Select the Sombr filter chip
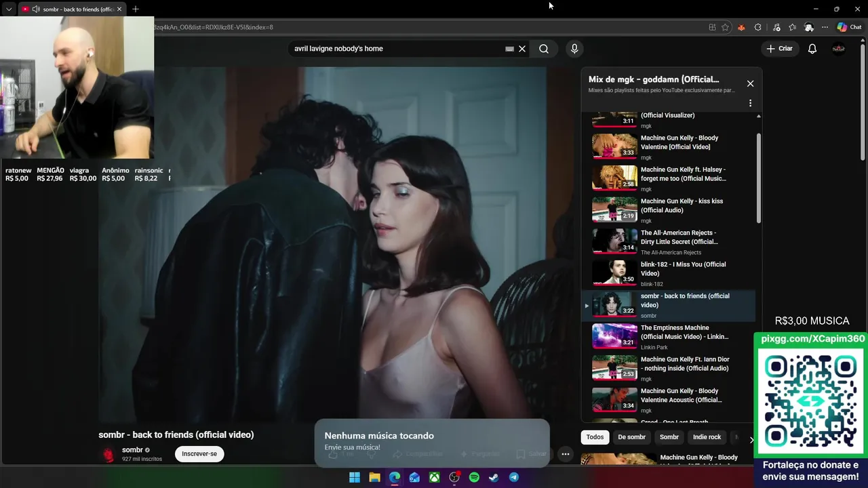This screenshot has height=488, width=868. [669, 437]
